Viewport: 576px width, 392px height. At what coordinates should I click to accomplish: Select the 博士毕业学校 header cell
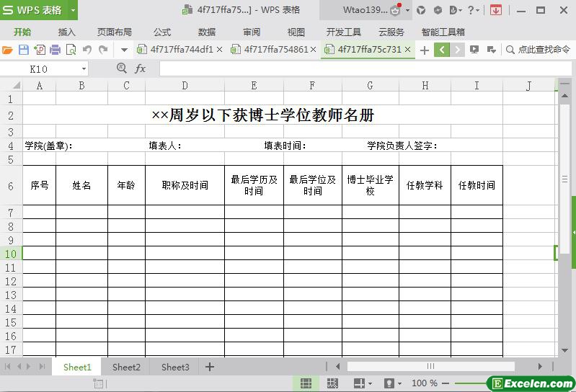click(371, 185)
